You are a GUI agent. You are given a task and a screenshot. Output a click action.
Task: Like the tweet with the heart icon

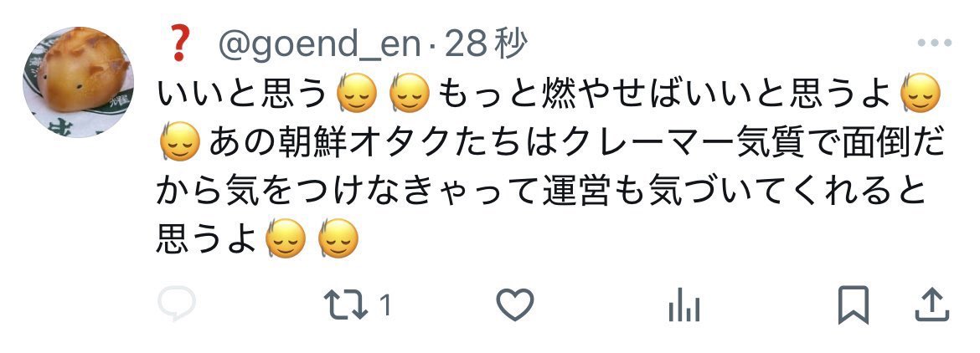click(515, 305)
